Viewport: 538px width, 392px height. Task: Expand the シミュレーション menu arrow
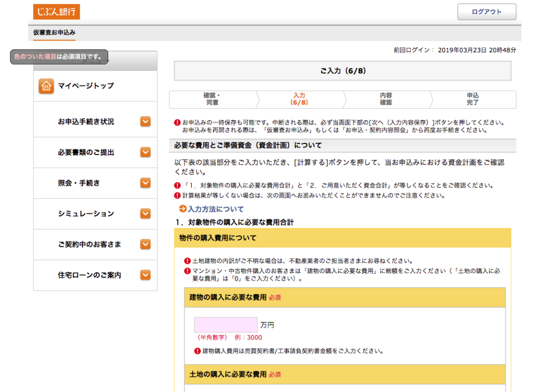pos(146,213)
